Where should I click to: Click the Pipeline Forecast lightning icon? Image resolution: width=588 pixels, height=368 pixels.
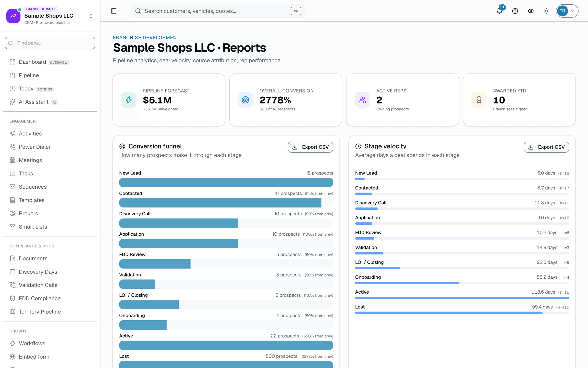click(129, 100)
